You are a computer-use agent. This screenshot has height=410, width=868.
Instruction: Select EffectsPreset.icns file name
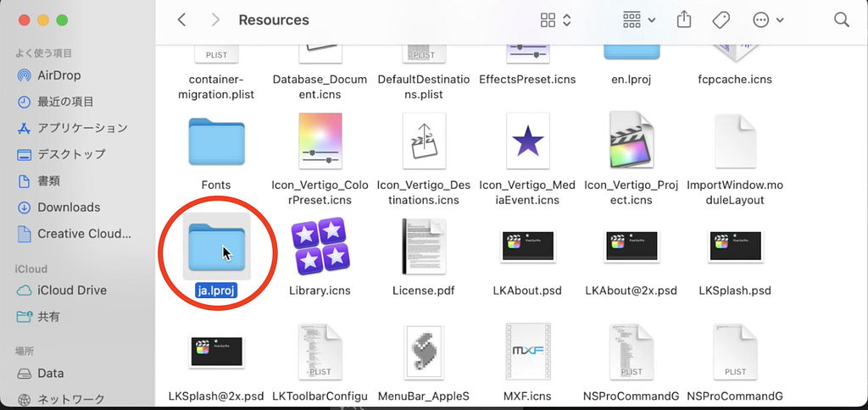pyautogui.click(x=527, y=80)
